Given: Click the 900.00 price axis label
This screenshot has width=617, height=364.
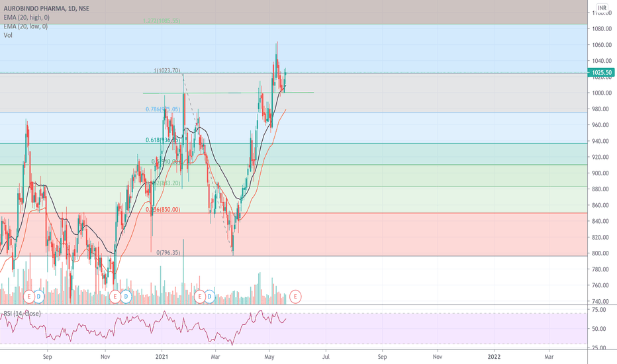Looking at the screenshot, I should (x=602, y=173).
